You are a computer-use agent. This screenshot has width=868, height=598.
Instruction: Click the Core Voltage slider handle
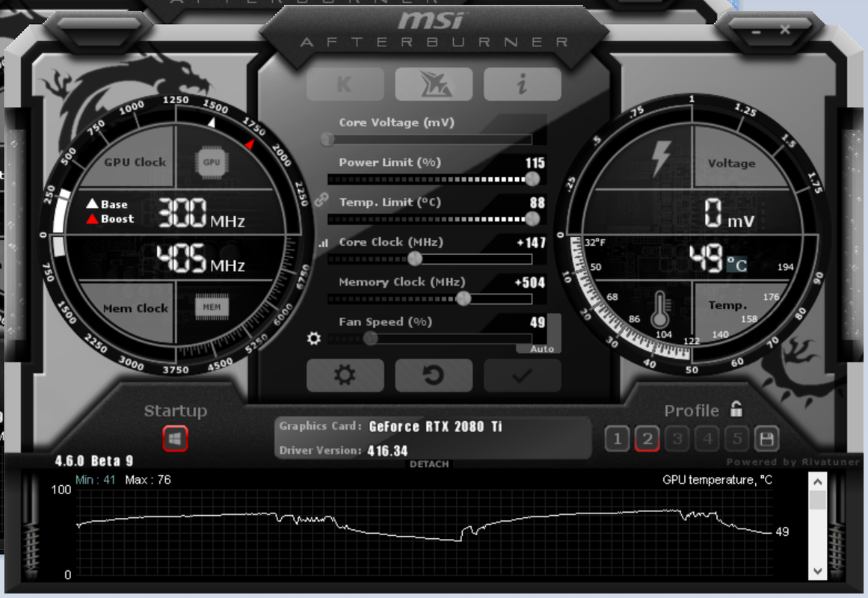(x=327, y=139)
